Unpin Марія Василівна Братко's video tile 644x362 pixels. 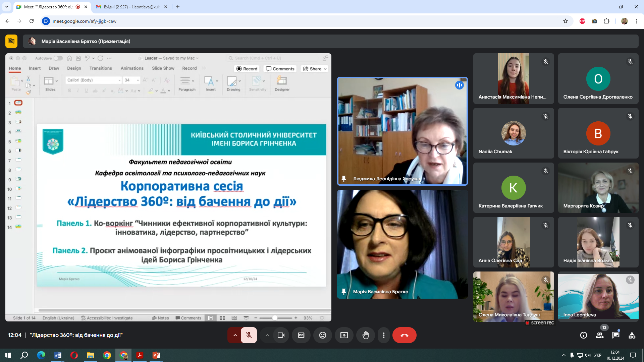[x=344, y=292]
